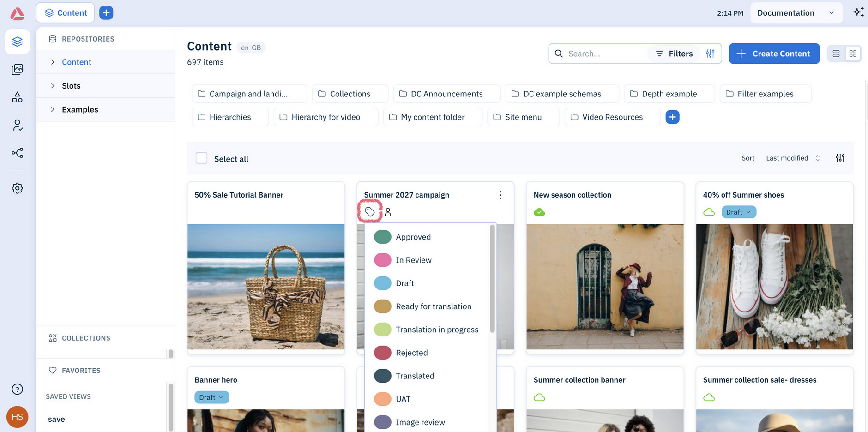Open the Video Resources folder
The width and height of the screenshot is (868, 432).
tap(612, 117)
